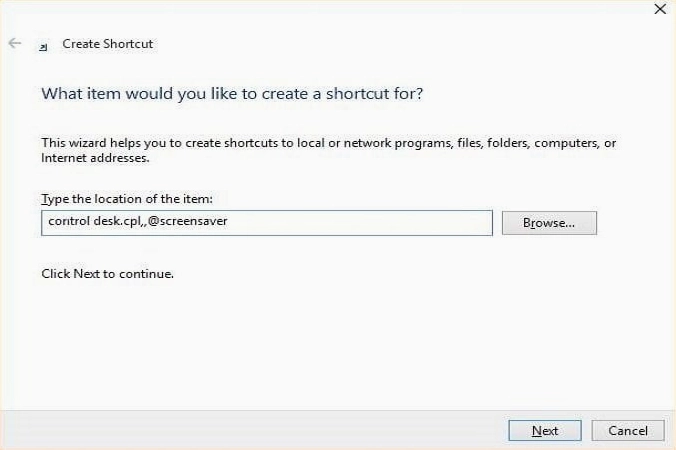Click the Create Shortcut wizard icon

coord(42,45)
